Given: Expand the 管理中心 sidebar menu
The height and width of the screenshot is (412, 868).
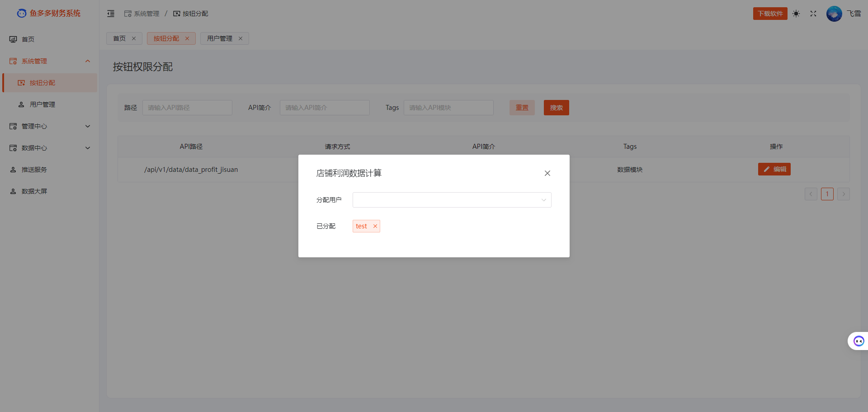Looking at the screenshot, I should [x=34, y=126].
